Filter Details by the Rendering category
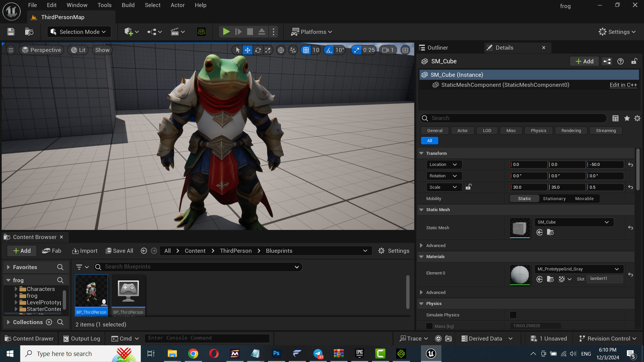Viewport: 644px width, 362px height. pos(571,131)
